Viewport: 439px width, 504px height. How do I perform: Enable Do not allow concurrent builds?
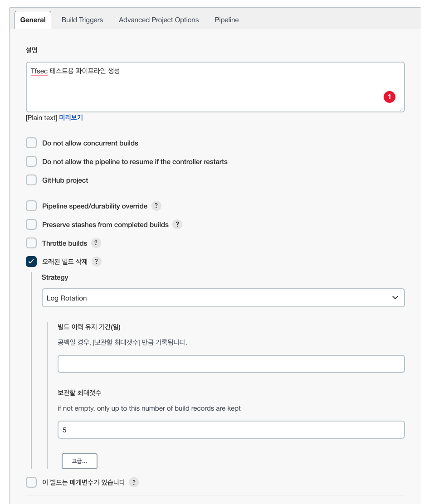31,143
